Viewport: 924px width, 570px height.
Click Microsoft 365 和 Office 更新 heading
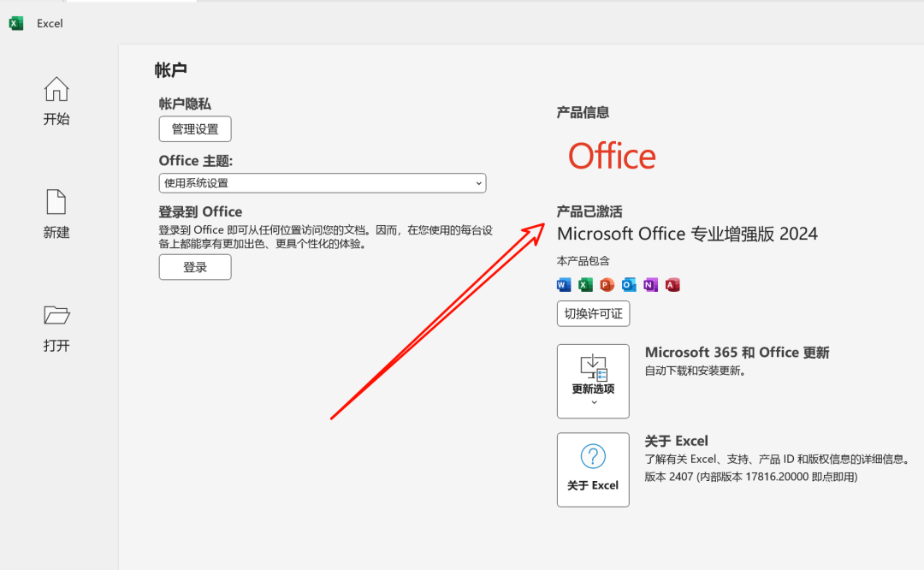pyautogui.click(x=737, y=353)
